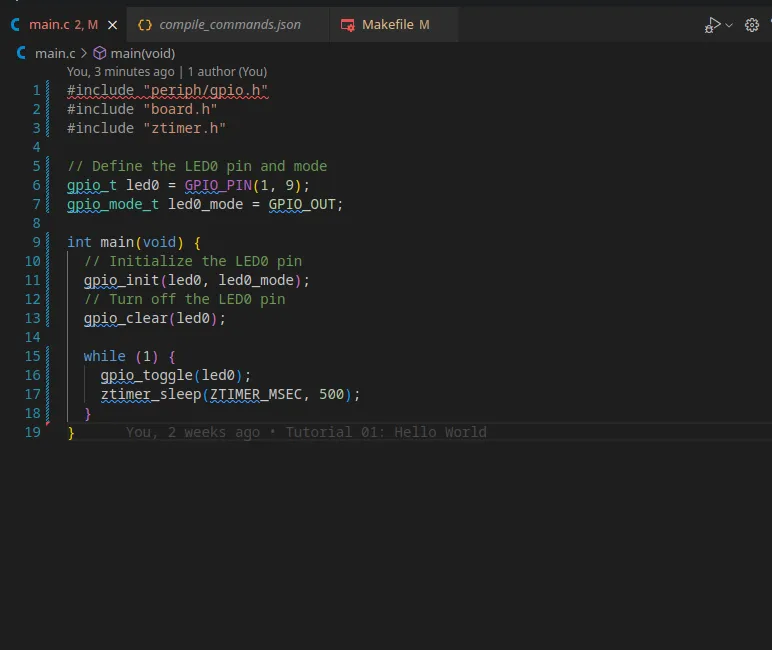Click the Run and Debug play icon
Image resolution: width=772 pixels, height=650 pixels.
[712, 25]
